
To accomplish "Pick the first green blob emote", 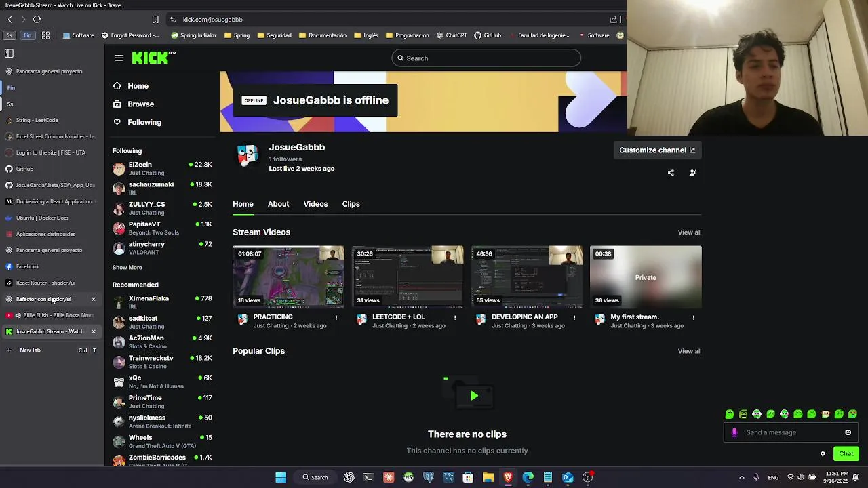I will click(730, 414).
